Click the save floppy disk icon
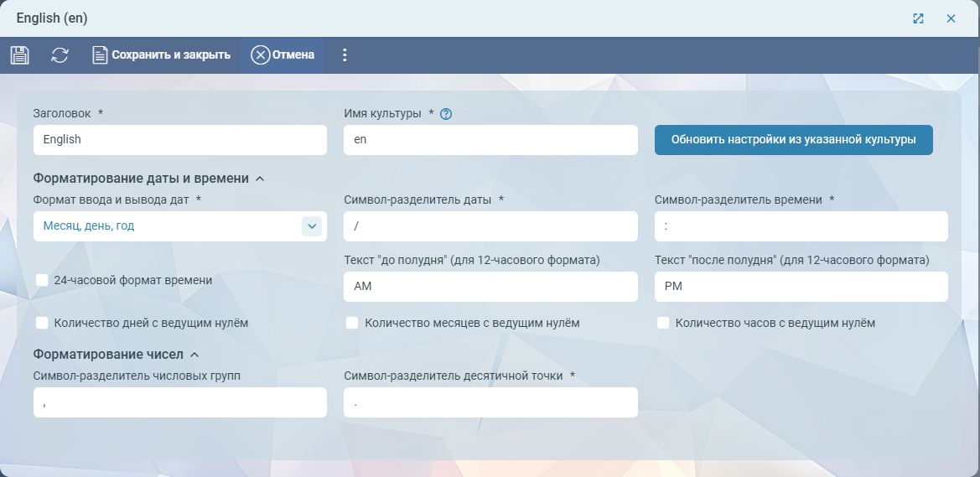This screenshot has height=477, width=980. click(x=19, y=55)
